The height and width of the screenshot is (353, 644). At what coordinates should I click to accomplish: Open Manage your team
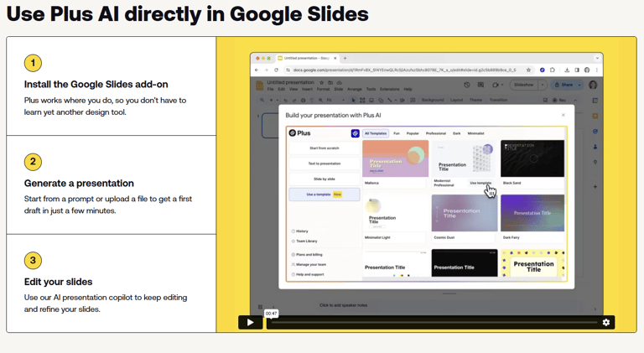309,264
